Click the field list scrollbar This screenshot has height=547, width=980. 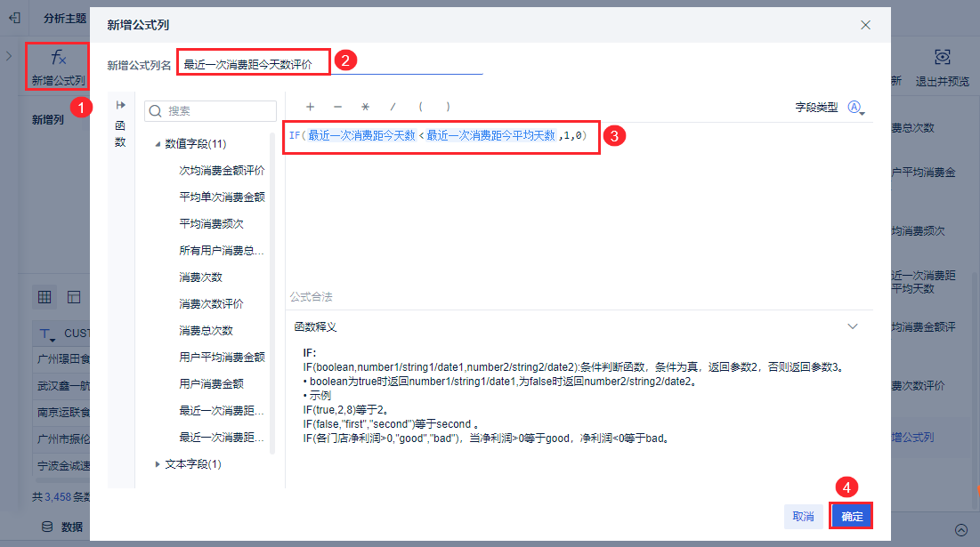[x=271, y=293]
